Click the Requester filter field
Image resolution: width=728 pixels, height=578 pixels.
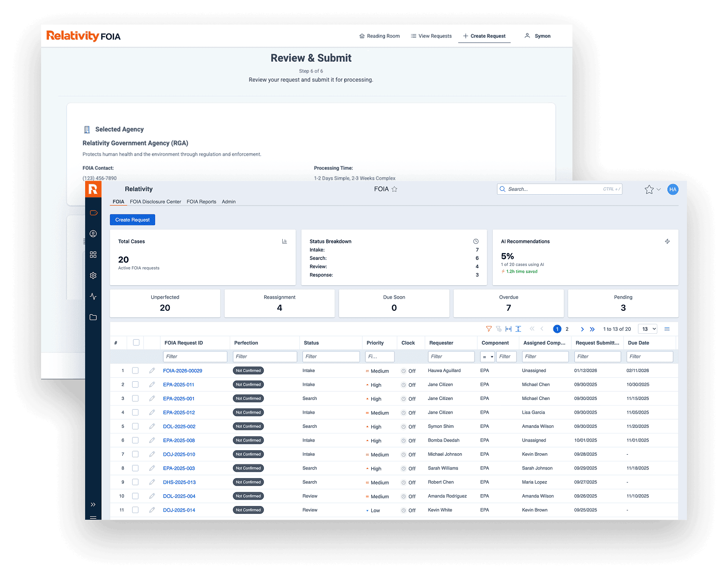tap(451, 357)
